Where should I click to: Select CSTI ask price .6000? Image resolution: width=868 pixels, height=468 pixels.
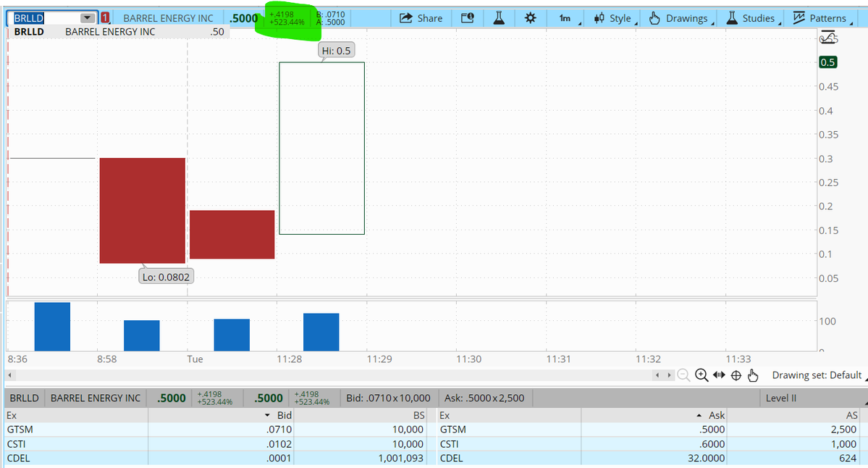(x=712, y=443)
